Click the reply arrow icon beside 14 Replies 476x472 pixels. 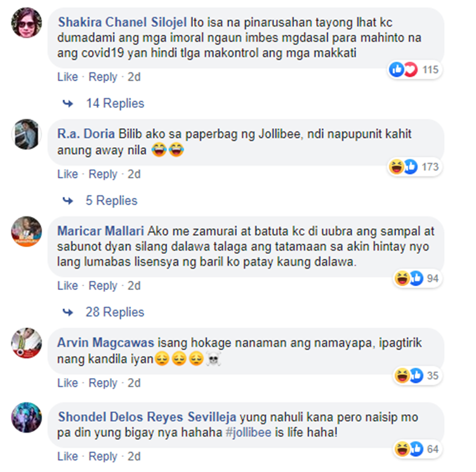(x=68, y=103)
